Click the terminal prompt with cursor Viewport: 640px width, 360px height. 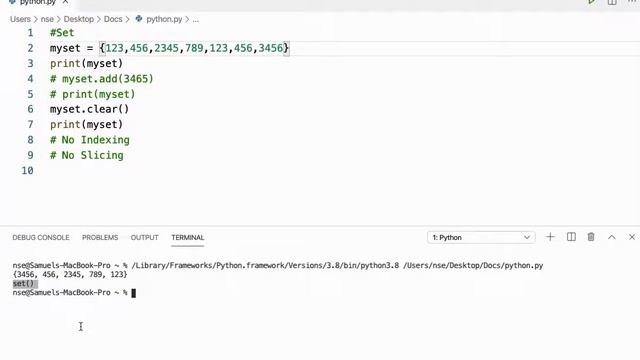click(x=74, y=293)
